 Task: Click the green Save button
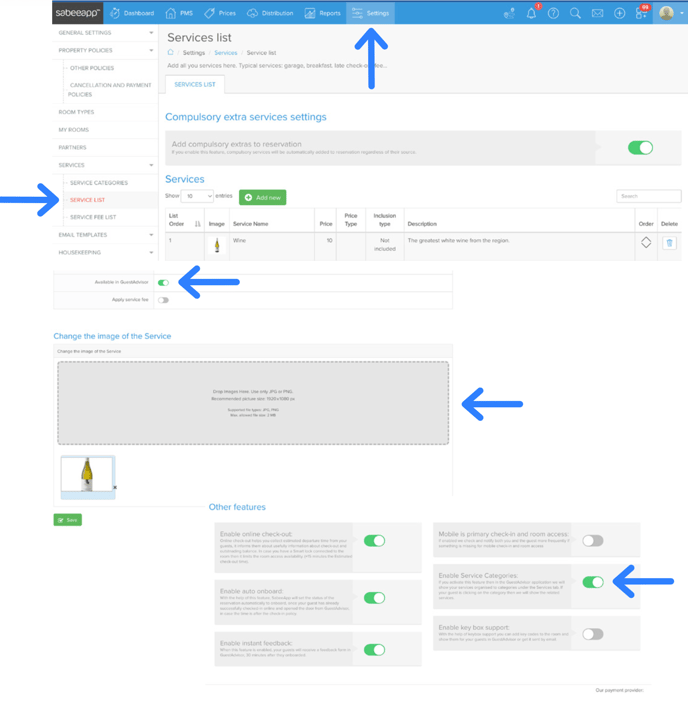(x=67, y=520)
